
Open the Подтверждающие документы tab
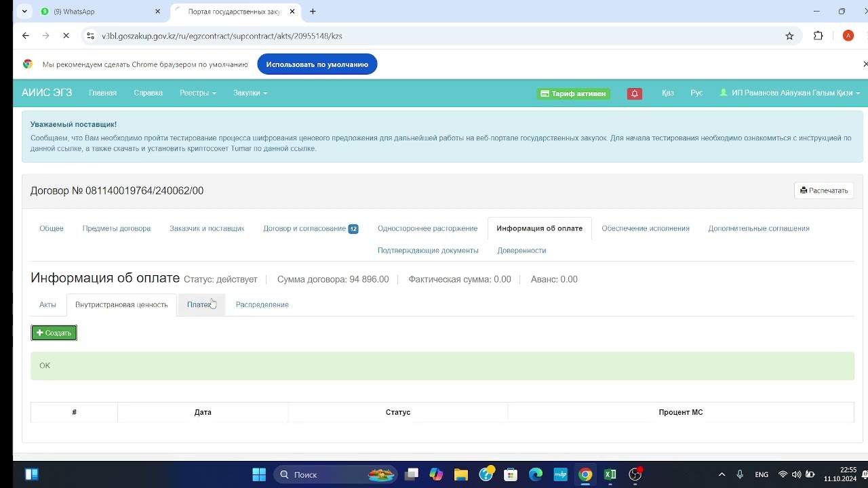click(x=428, y=251)
